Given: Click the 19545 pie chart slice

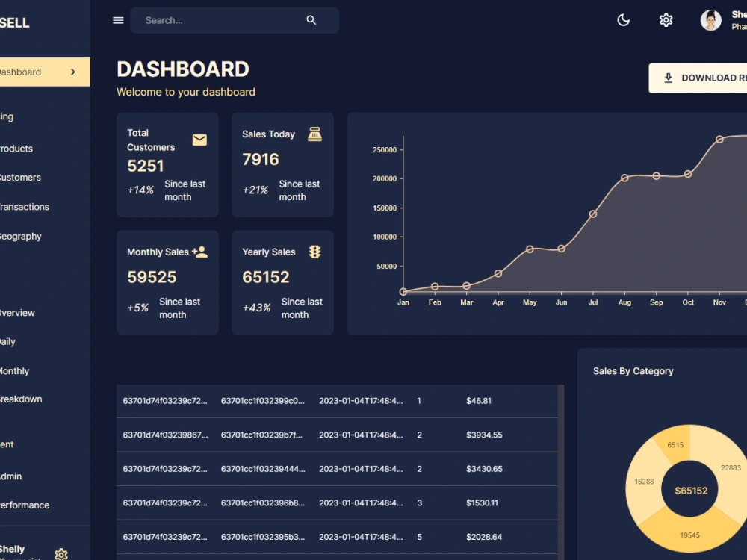Looking at the screenshot, I should tap(689, 535).
